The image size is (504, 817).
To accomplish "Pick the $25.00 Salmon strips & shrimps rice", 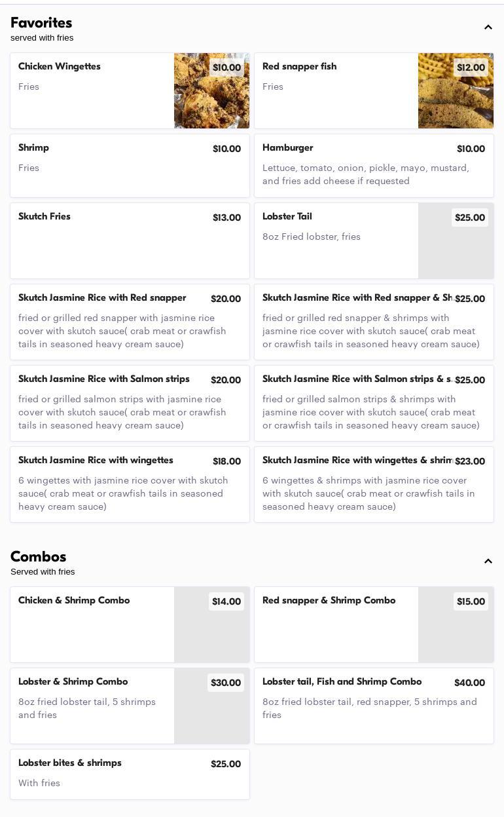I will click(x=374, y=403).
